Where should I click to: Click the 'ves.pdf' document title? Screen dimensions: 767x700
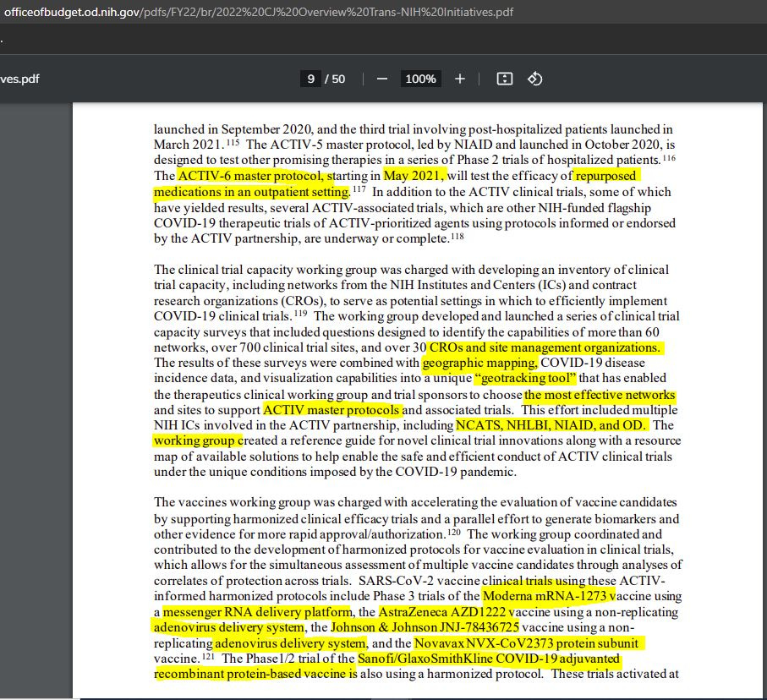pyautogui.click(x=19, y=79)
